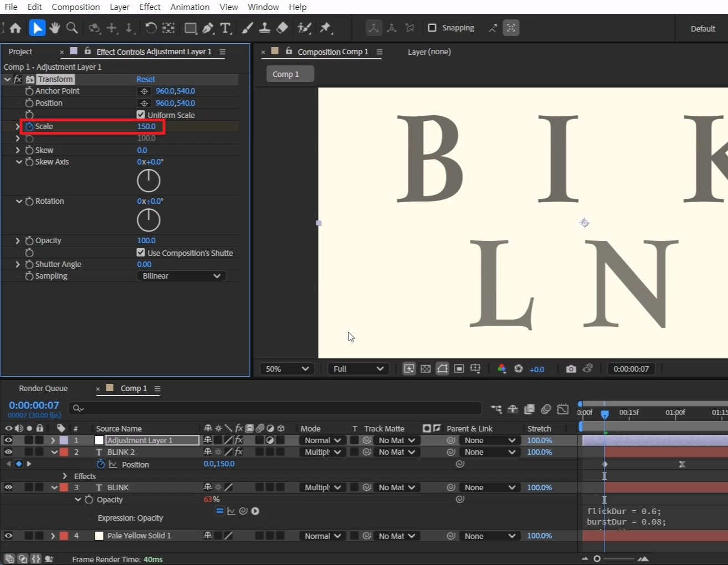Select the Default workspace
The image size is (728, 565).
(703, 29)
